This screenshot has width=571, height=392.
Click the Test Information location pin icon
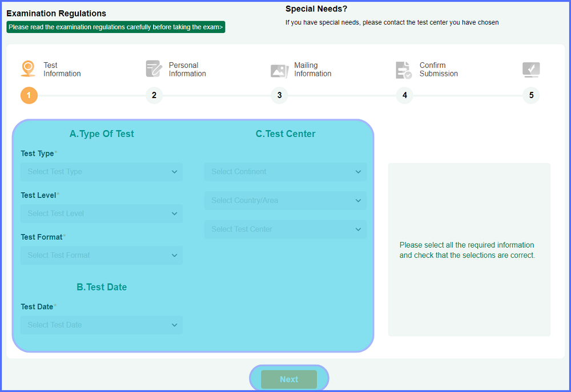(x=28, y=69)
